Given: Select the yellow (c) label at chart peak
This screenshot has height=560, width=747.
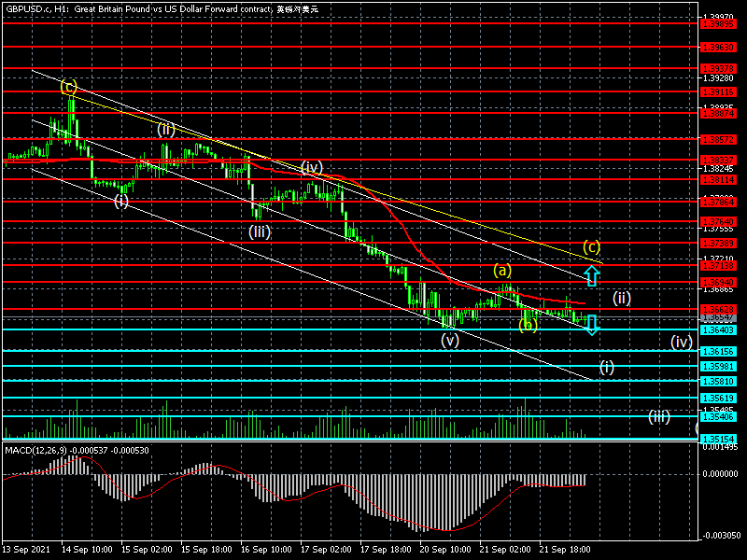Looking at the screenshot, I should click(69, 88).
